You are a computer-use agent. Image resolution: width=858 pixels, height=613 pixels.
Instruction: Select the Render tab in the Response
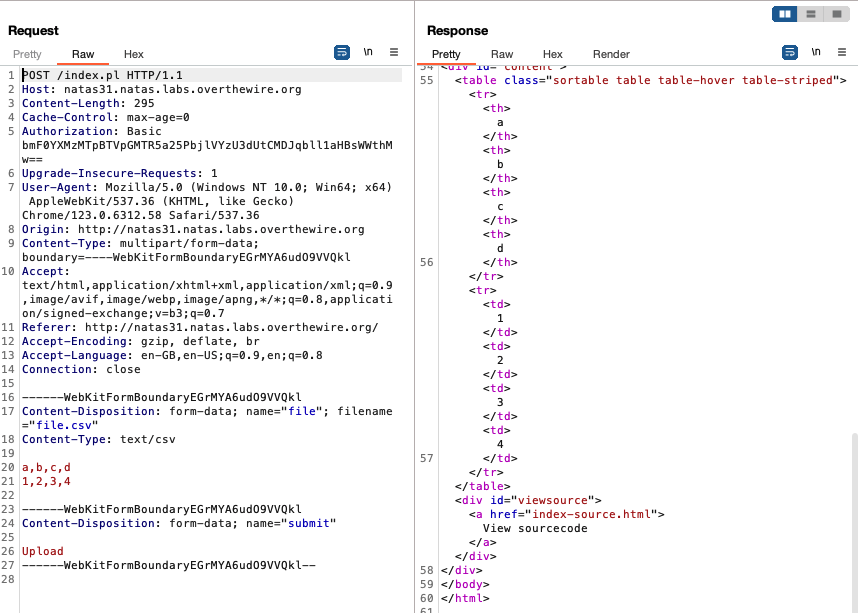pyautogui.click(x=611, y=54)
